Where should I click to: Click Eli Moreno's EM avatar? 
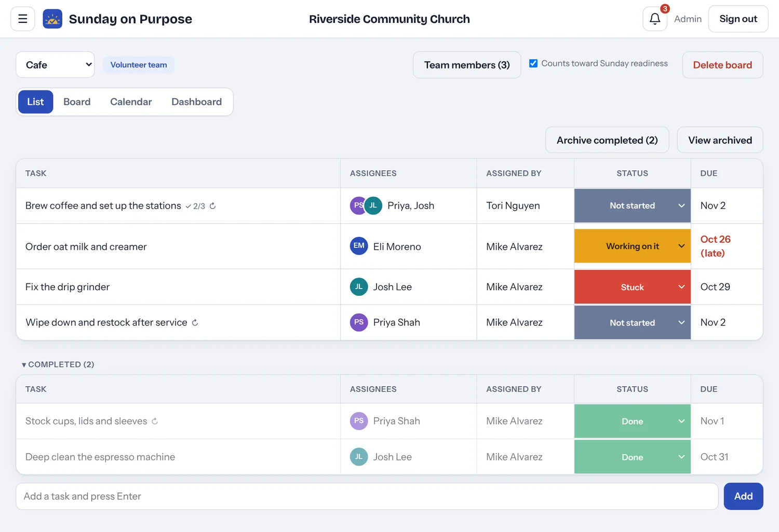point(359,246)
